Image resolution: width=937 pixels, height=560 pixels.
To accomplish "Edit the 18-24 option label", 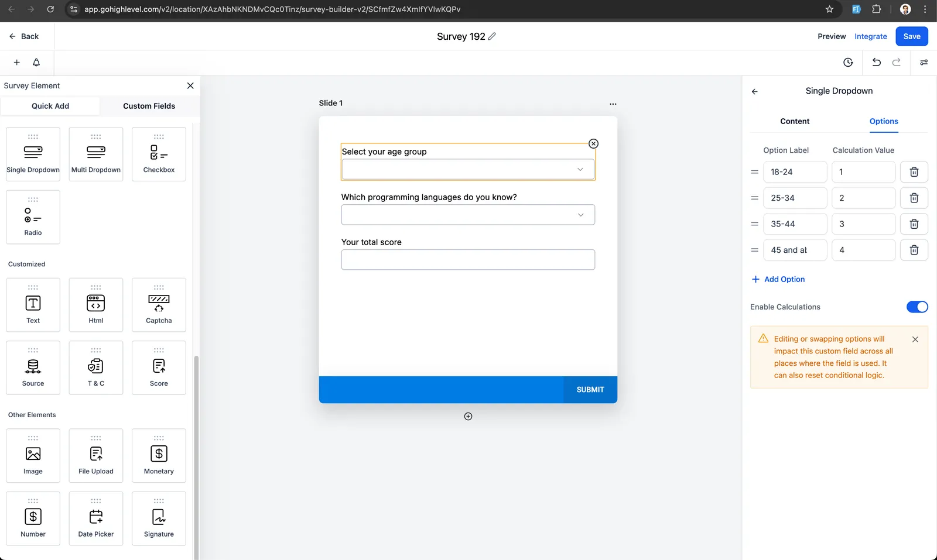I will point(795,172).
